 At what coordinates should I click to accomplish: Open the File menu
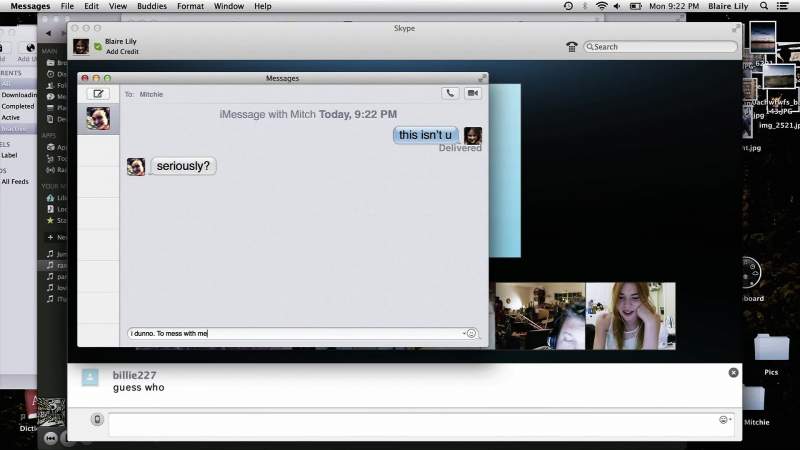(x=67, y=6)
